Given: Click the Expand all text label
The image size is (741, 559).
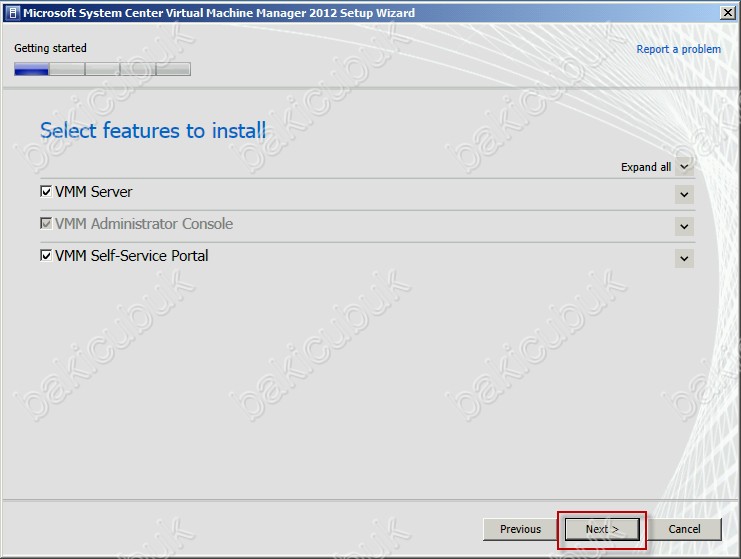Looking at the screenshot, I should (646, 167).
